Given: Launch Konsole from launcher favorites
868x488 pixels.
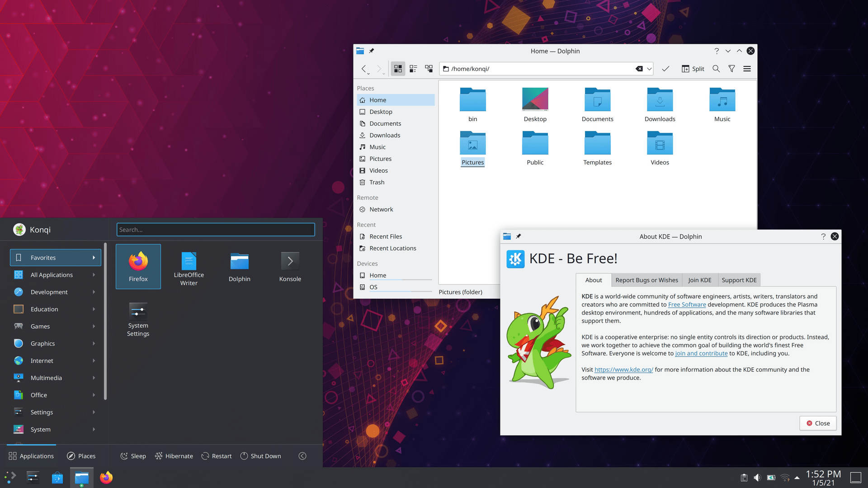Looking at the screenshot, I should 290,267.
